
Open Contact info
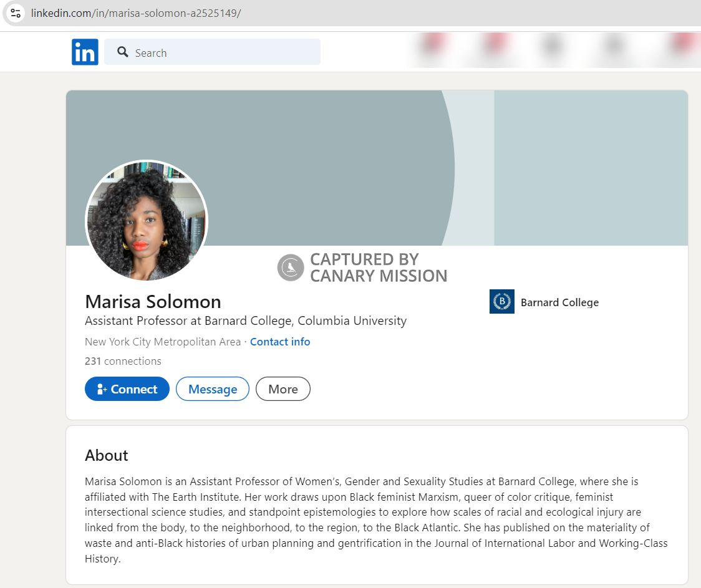click(x=280, y=342)
